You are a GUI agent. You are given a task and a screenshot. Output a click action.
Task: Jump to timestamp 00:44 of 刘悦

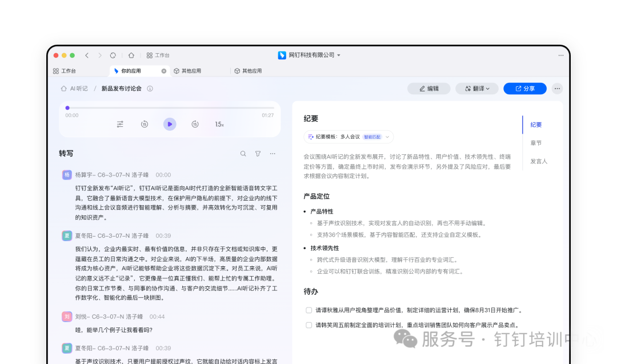pyautogui.click(x=157, y=317)
